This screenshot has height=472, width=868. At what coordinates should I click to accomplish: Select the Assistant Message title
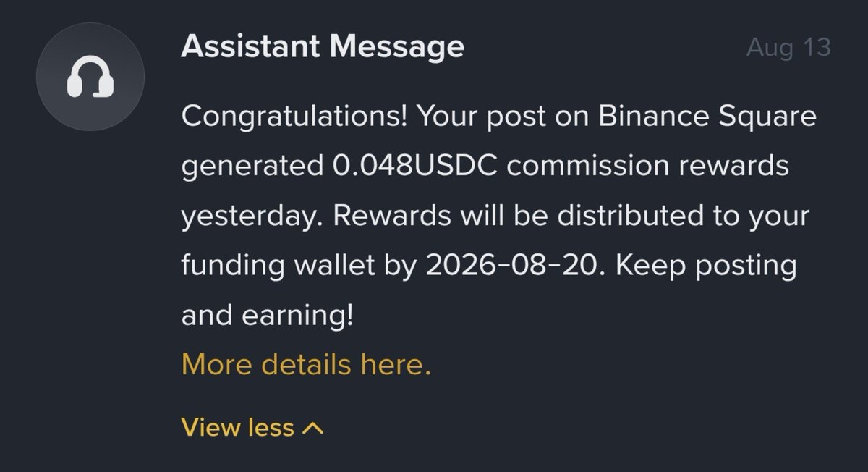[323, 47]
